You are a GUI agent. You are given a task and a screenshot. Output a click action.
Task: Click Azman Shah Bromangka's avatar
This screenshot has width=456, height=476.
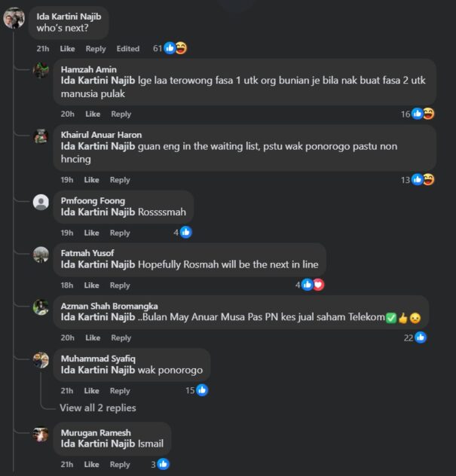click(x=41, y=307)
